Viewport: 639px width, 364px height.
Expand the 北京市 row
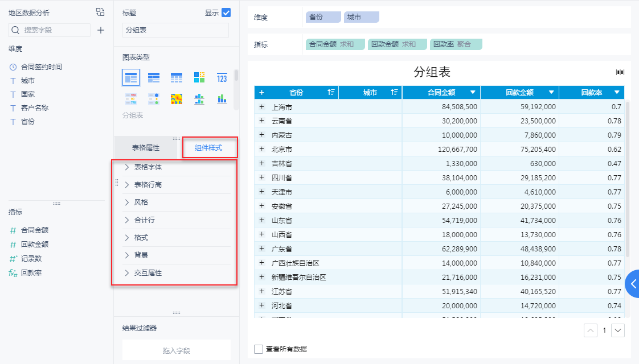pos(261,149)
